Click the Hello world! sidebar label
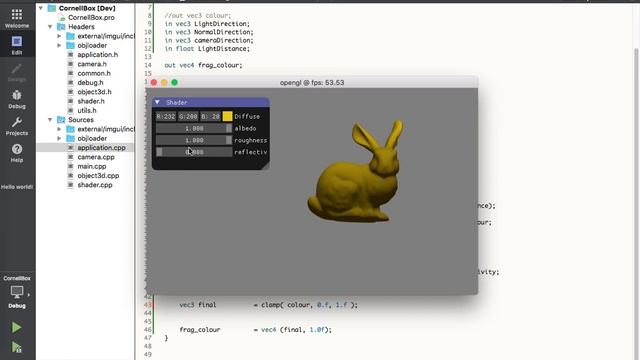The image size is (640, 360). click(x=17, y=187)
